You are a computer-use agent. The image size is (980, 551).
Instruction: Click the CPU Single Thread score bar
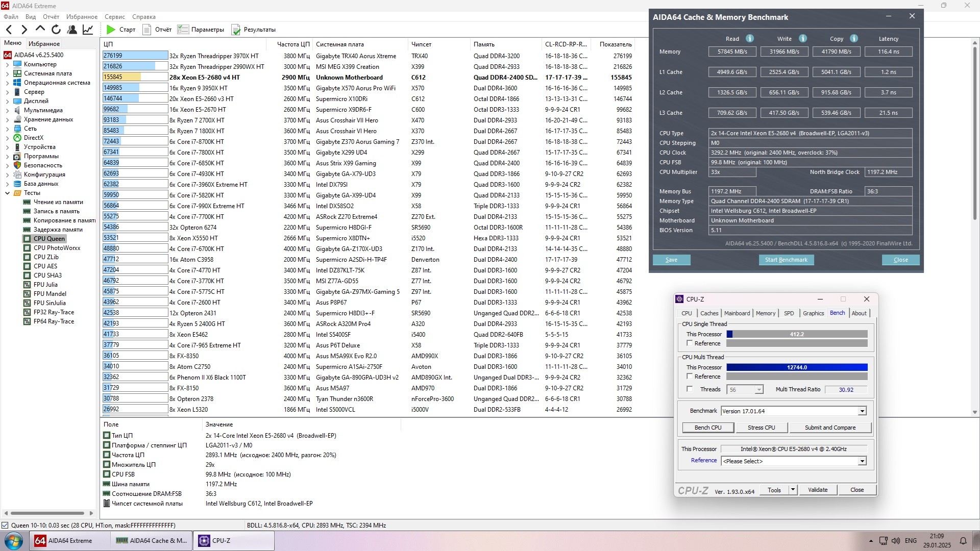(x=797, y=334)
